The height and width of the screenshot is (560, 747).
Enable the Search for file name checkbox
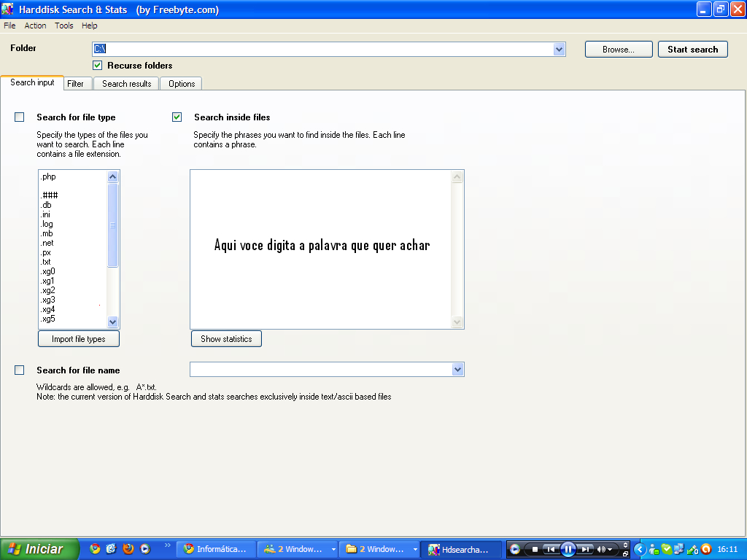(19, 370)
